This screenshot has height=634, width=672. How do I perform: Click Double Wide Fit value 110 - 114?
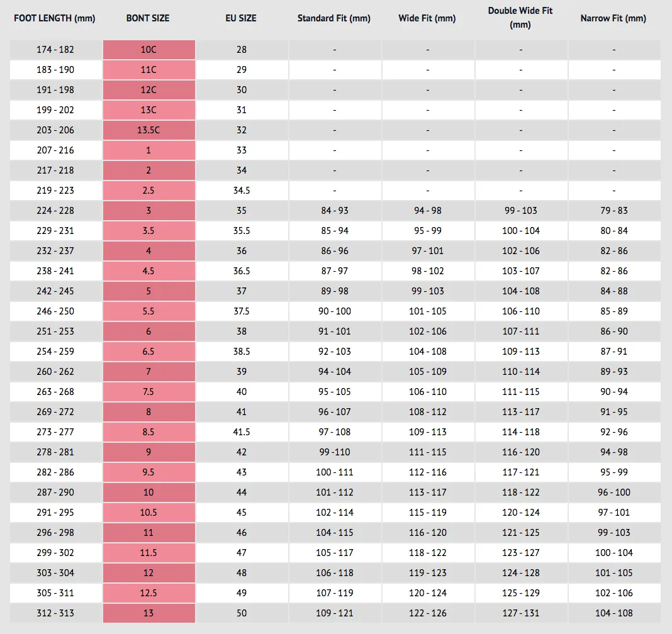point(521,372)
